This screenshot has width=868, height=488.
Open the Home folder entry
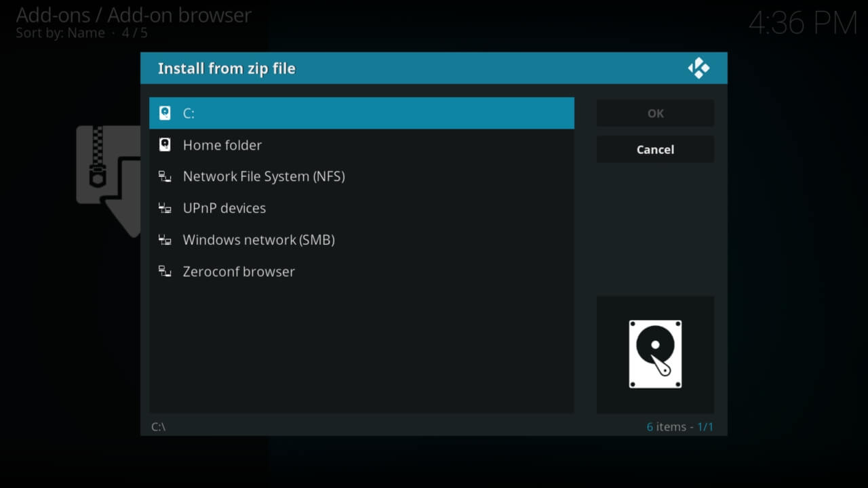(361, 145)
